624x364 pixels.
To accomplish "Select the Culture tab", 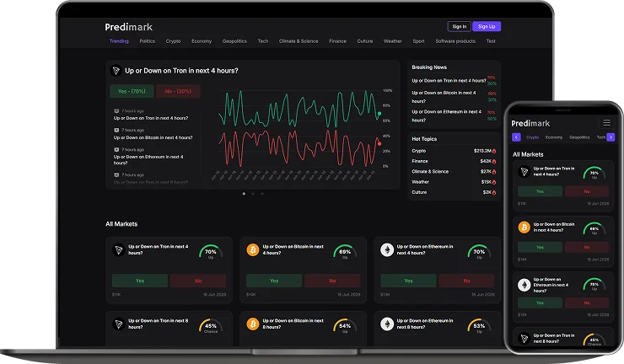I will tap(365, 41).
